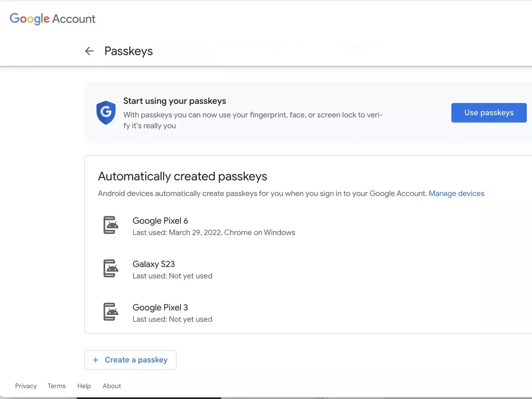Click the Passkeys page title
Screen dimensions: 532x399
click(128, 51)
